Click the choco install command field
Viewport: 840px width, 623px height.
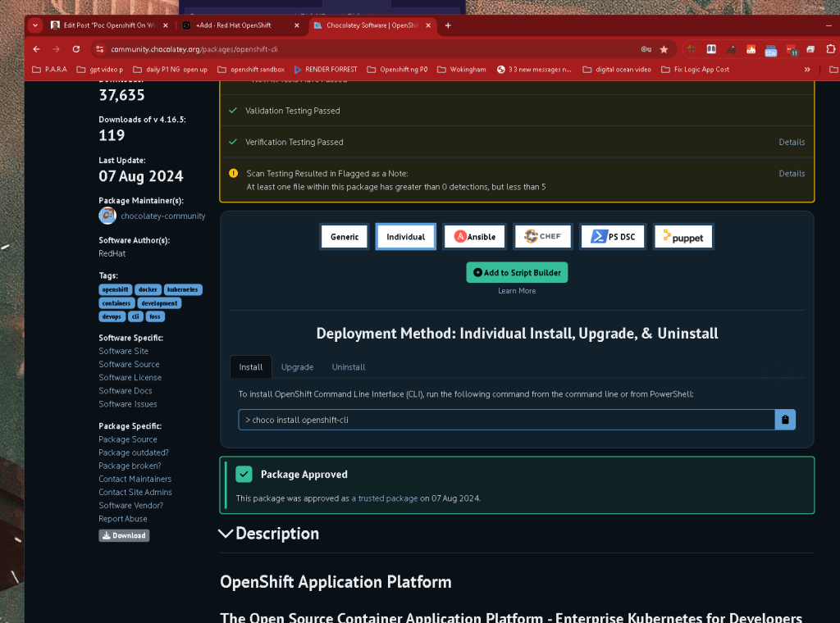point(506,420)
